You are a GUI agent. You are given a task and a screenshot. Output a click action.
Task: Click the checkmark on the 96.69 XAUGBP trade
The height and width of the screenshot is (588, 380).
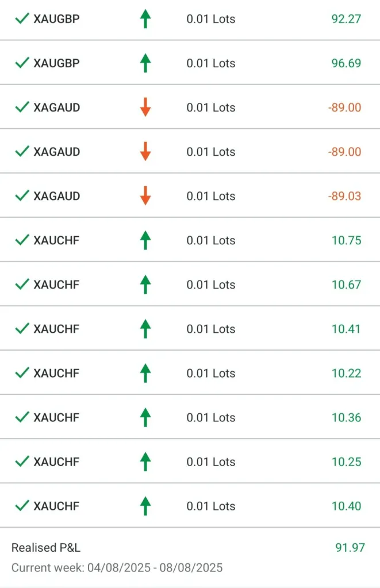[x=22, y=63]
